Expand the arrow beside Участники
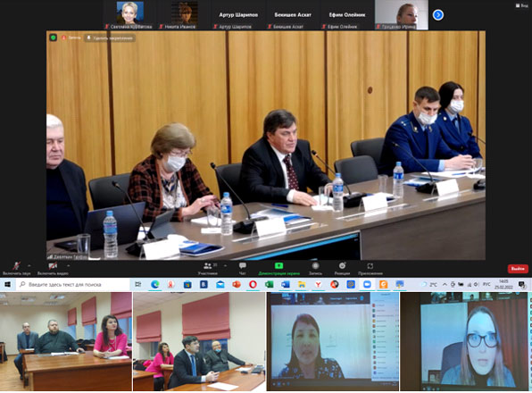 [x=225, y=266]
